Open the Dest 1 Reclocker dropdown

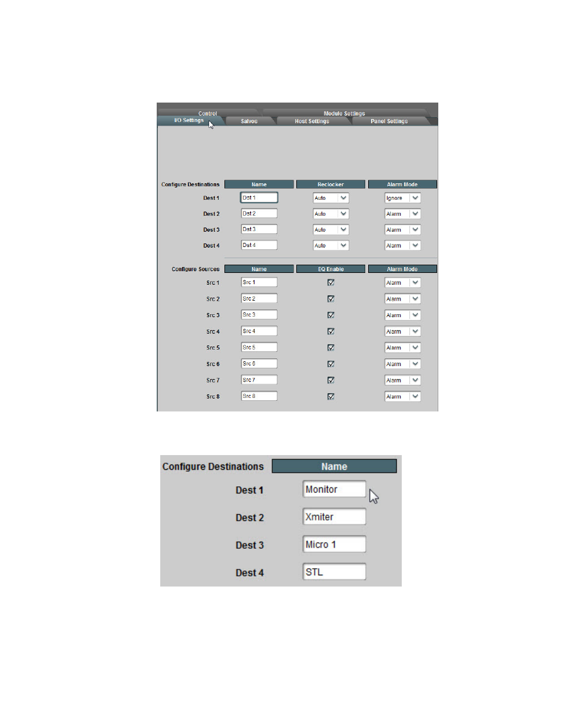(331, 198)
